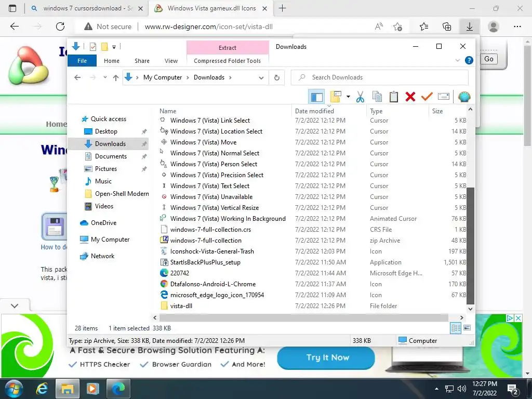The image size is (532, 399).
Task: Open the View ribbon tab
Action: (x=171, y=61)
